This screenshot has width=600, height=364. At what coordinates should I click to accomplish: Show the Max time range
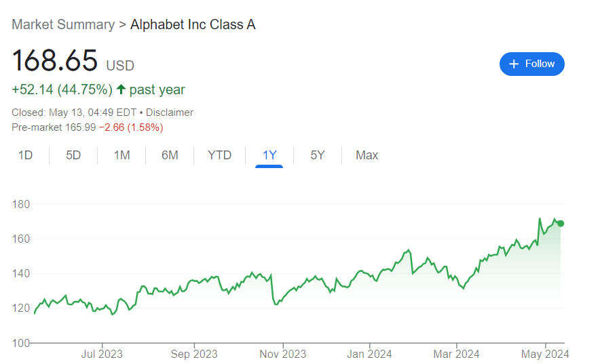point(367,155)
